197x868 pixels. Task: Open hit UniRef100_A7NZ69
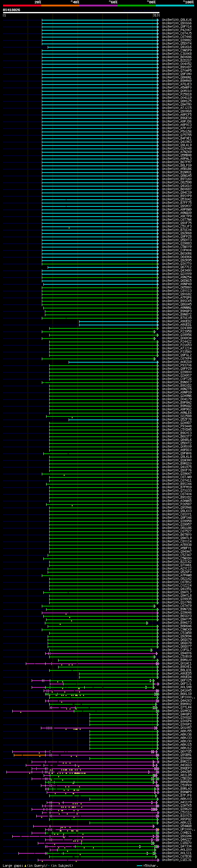click(x=176, y=152)
